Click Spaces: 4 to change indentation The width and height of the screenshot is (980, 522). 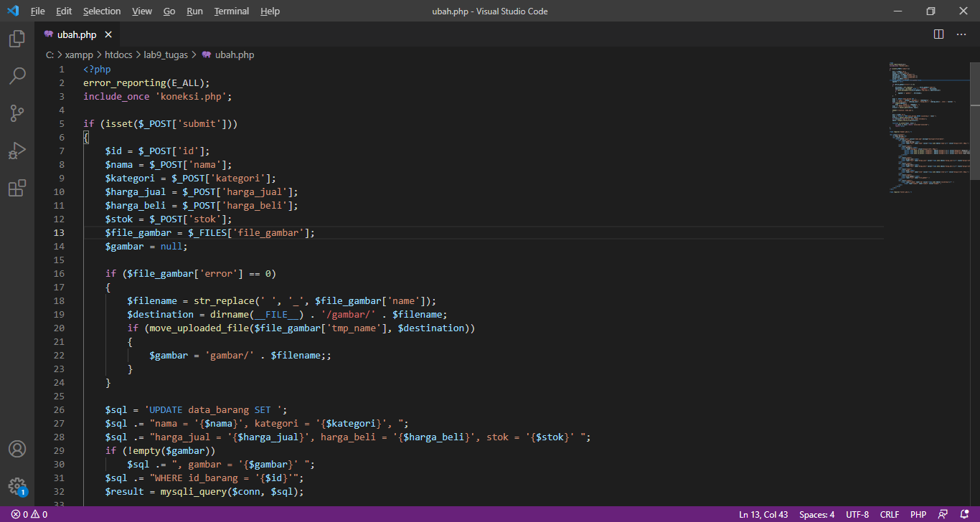[x=816, y=514]
